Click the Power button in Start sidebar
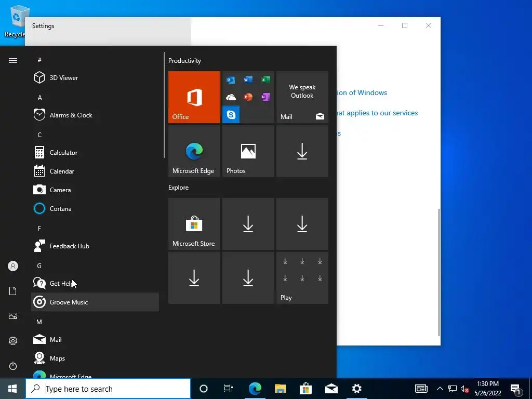This screenshot has height=399, width=532. (x=13, y=366)
